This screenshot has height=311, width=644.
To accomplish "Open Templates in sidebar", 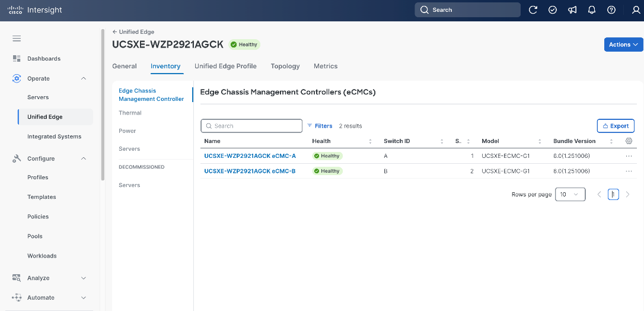I will pyautogui.click(x=42, y=197).
